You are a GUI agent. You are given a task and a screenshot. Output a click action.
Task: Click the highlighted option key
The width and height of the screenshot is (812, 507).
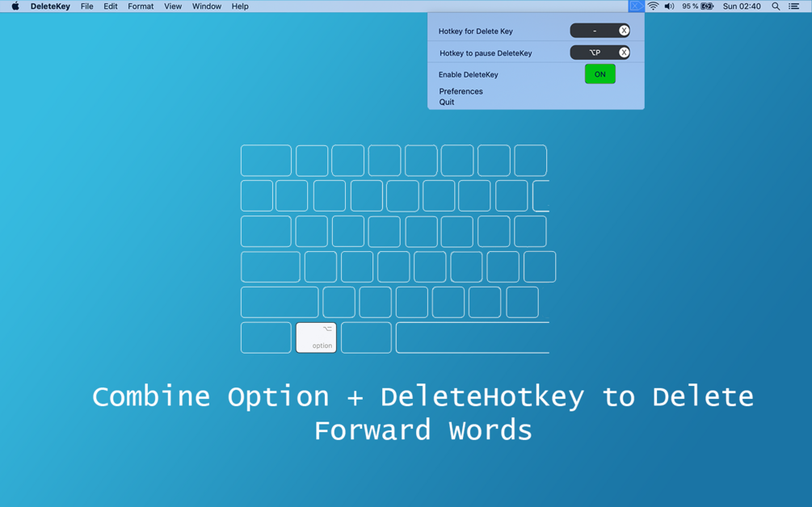[316, 337]
